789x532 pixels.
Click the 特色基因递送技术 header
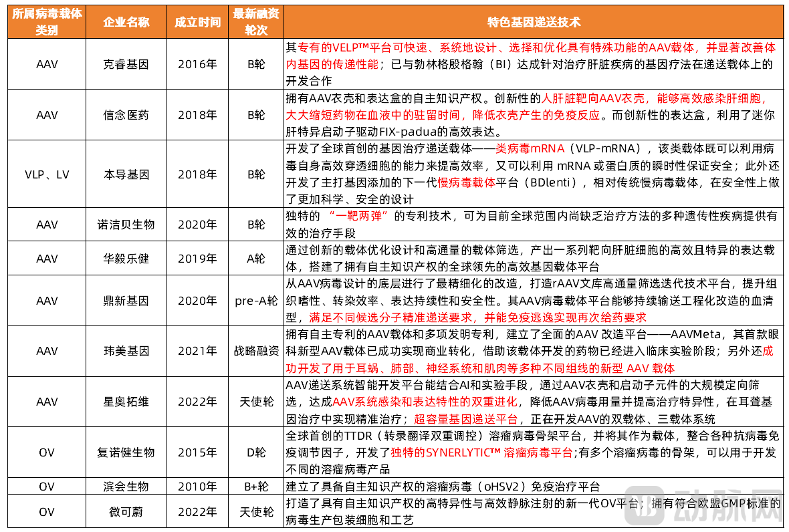click(x=534, y=22)
